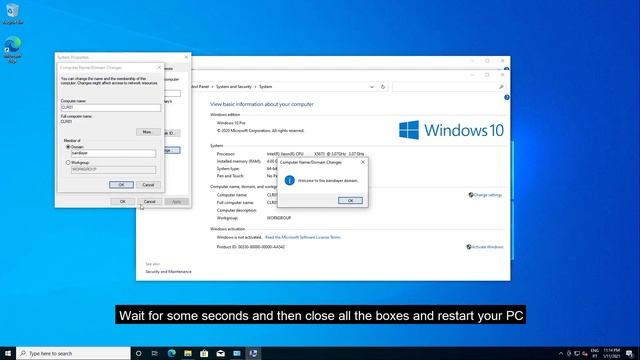Image resolution: width=640 pixels, height=360 pixels.
Task: Click System in the address breadcrumb
Action: point(265,87)
